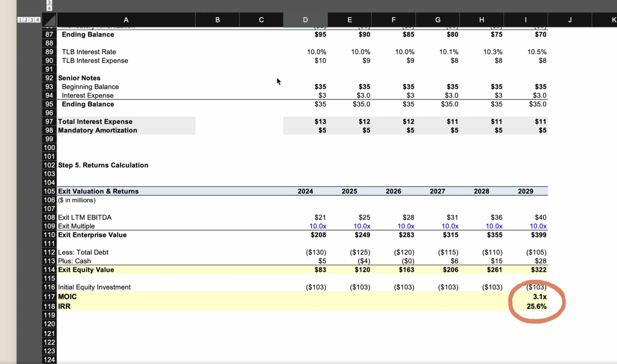Click the Select All corner triangle
Screen dimensions: 617x364
pos(50,20)
